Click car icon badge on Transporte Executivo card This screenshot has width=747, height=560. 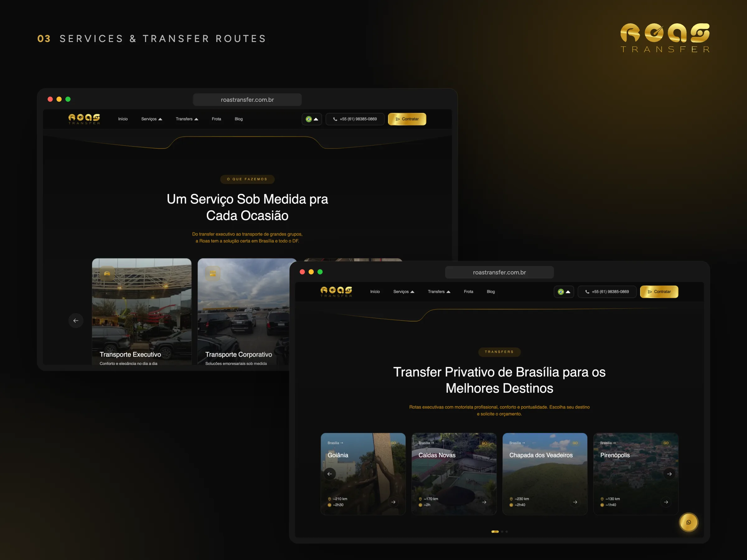pyautogui.click(x=107, y=273)
